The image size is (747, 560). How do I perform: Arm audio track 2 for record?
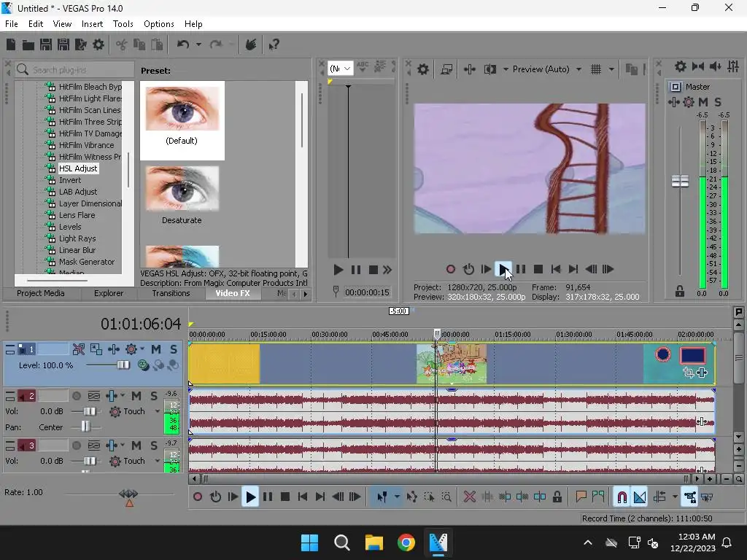click(x=76, y=396)
